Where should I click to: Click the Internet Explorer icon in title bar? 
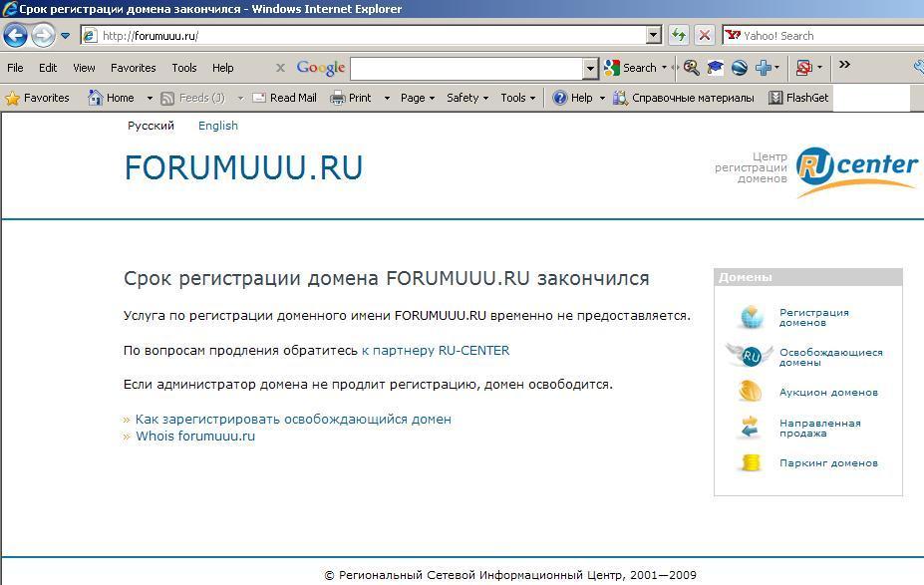pyautogui.click(x=9, y=9)
